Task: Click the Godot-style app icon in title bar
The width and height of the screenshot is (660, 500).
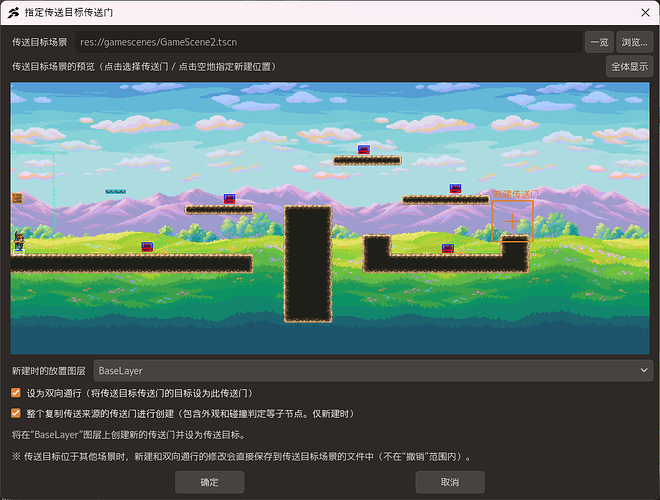Action: coord(13,13)
